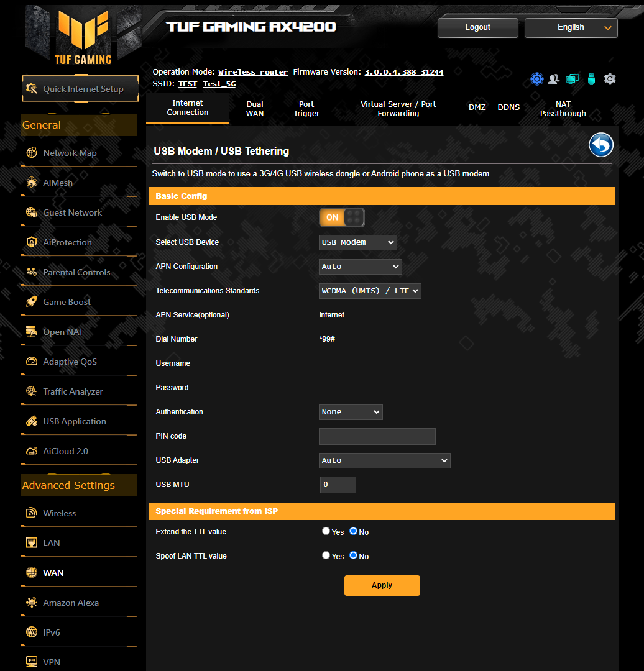Open the USB Adapter dropdown
This screenshot has width=644, height=671.
[x=385, y=460]
